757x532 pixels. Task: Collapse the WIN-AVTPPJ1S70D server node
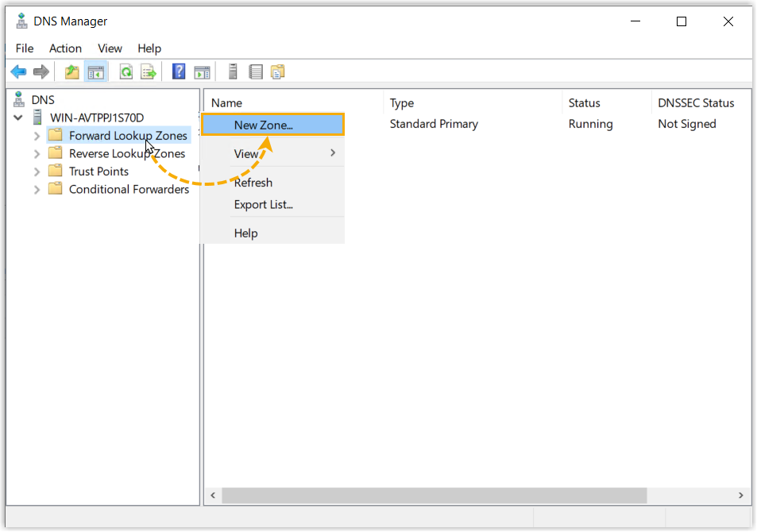point(18,118)
